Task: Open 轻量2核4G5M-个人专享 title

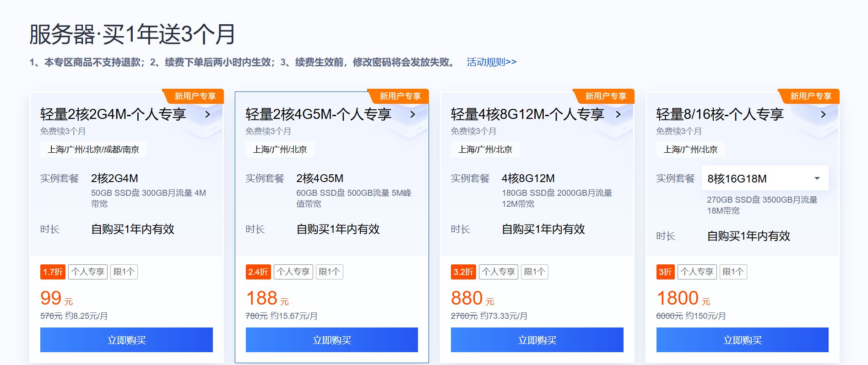Action: [x=318, y=114]
